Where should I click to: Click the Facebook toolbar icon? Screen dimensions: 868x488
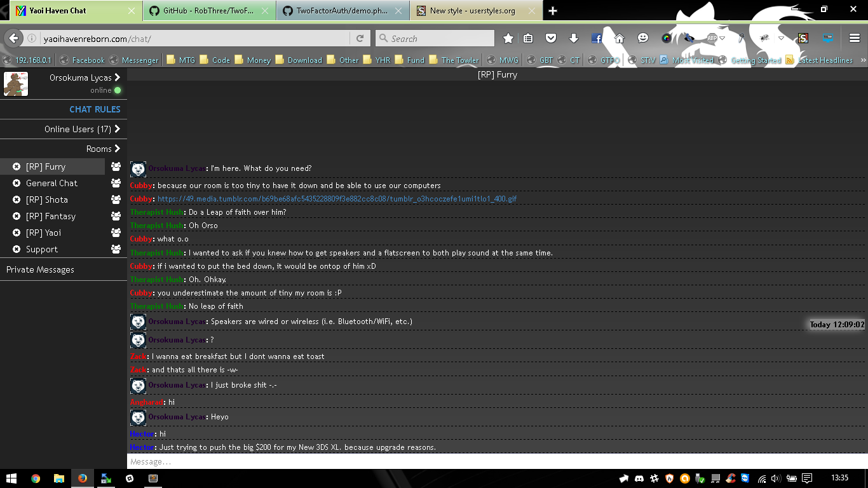597,38
